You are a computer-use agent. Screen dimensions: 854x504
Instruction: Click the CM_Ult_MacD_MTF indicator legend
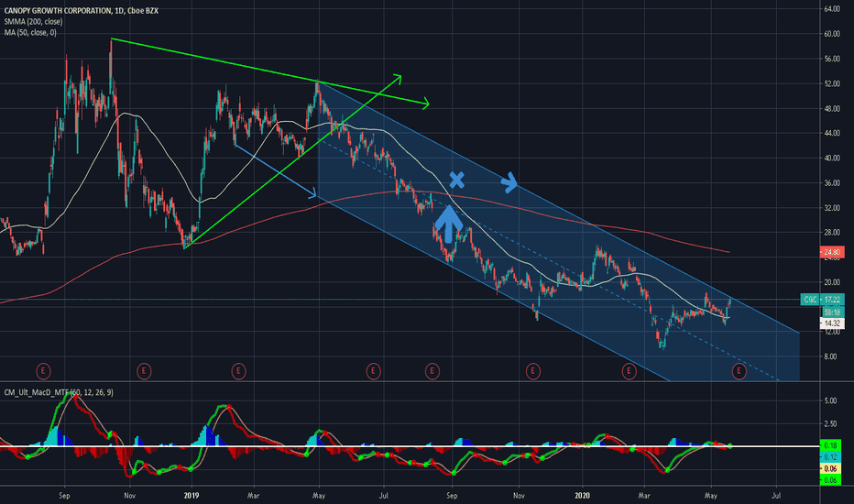click(x=59, y=392)
